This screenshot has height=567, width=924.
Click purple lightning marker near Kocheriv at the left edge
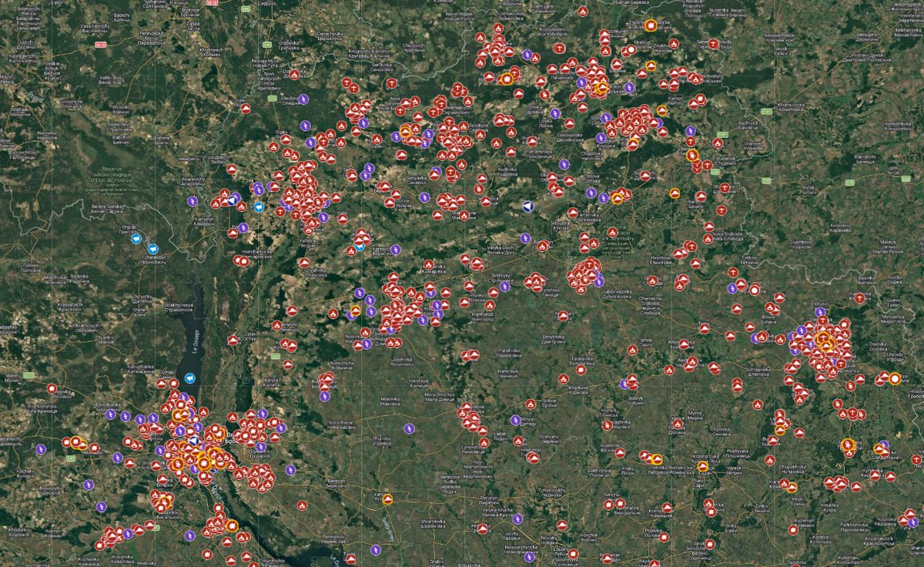pos(40,449)
